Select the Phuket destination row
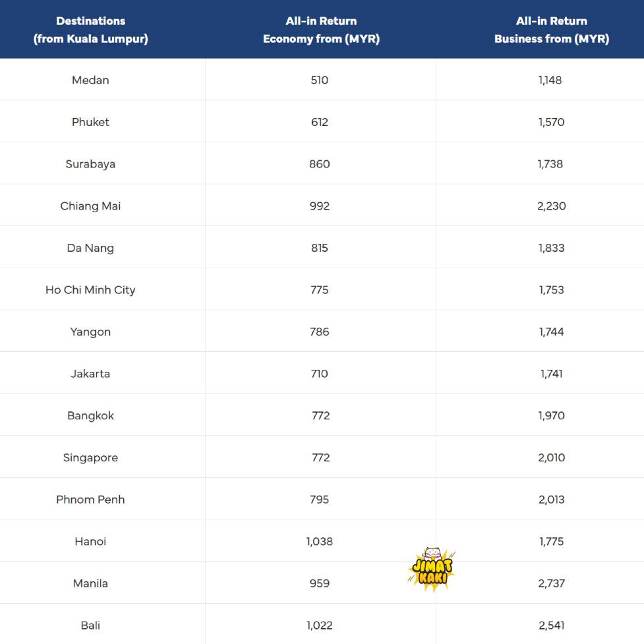Screen dimensions: 644x644 pyautogui.click(x=91, y=122)
